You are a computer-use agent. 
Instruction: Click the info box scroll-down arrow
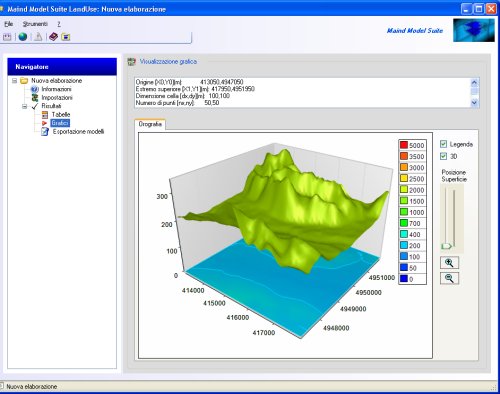tap(474, 103)
